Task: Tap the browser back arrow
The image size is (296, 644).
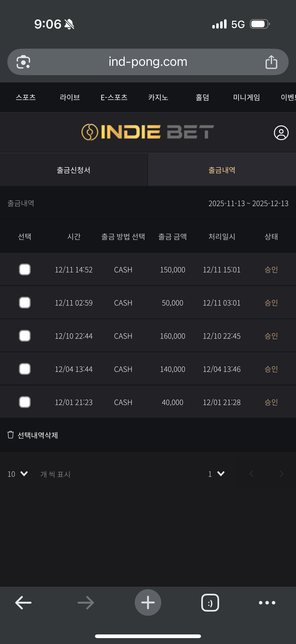Action: point(23,602)
